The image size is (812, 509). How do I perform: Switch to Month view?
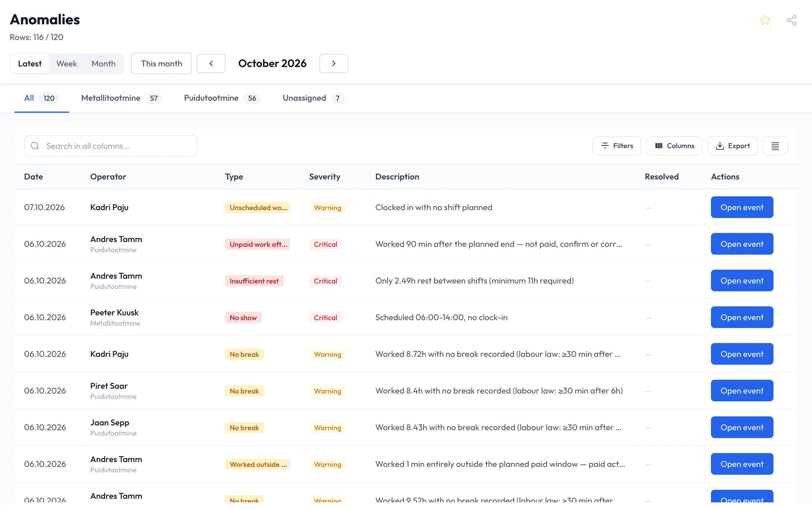(104, 63)
